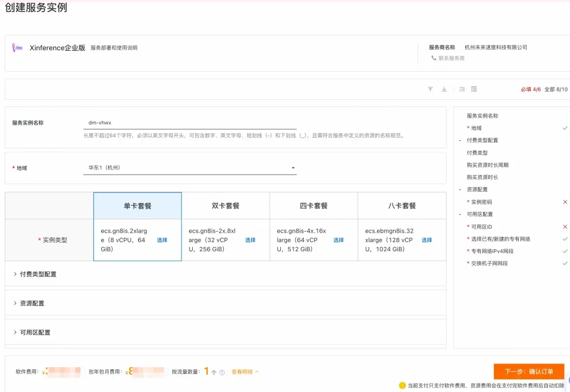This screenshot has width=570, height=392.
Task: Click the scroll-to-top arrow icon
Action: (x=431, y=89)
